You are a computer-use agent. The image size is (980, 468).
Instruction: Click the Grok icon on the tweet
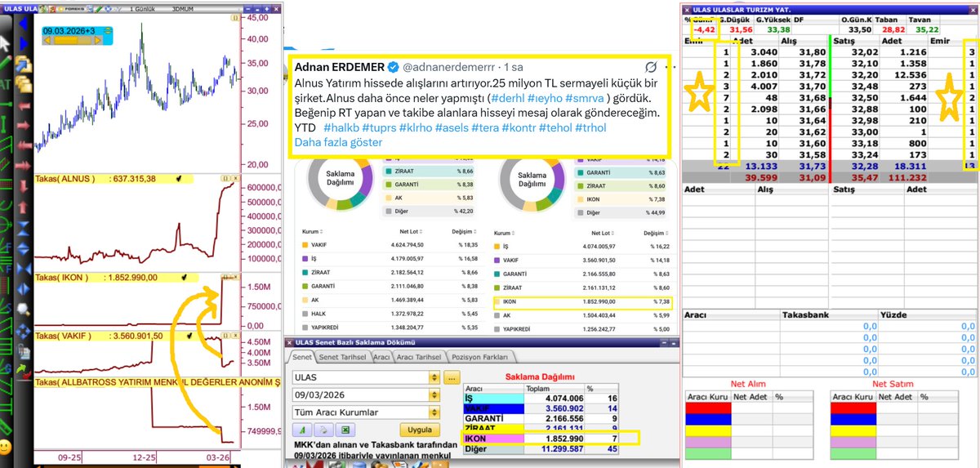coord(652,67)
